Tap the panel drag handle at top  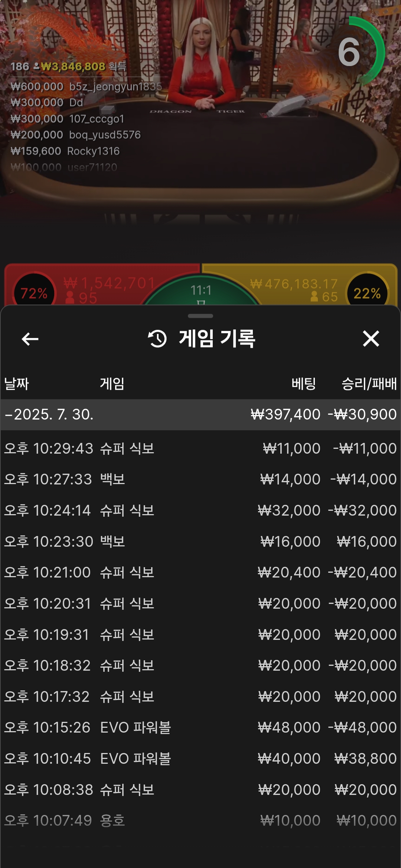[200, 316]
